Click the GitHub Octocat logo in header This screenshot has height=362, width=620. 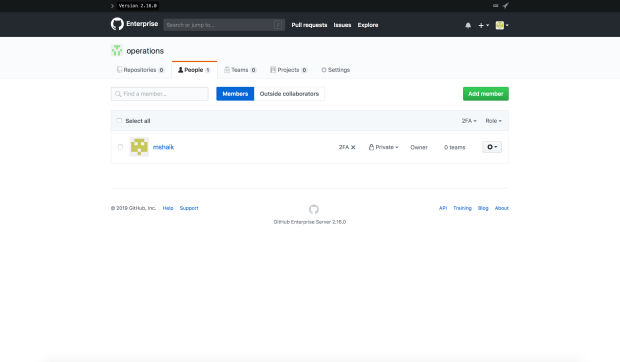(117, 24)
